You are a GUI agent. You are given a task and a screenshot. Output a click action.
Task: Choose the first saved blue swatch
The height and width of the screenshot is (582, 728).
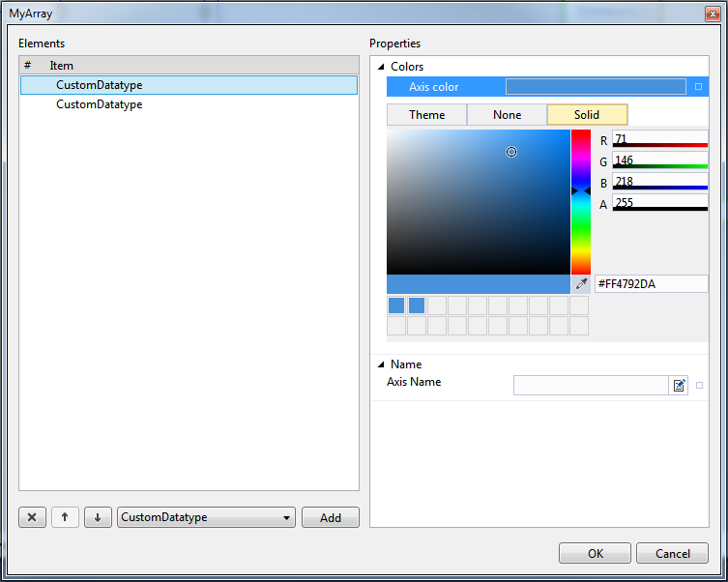click(x=396, y=306)
